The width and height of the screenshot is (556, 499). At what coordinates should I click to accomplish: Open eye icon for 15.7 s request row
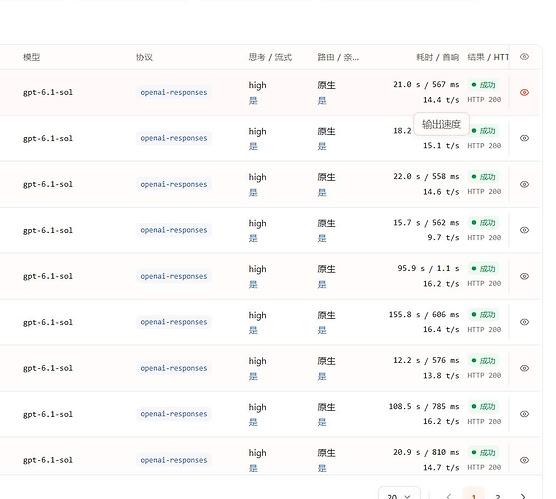pyautogui.click(x=524, y=230)
